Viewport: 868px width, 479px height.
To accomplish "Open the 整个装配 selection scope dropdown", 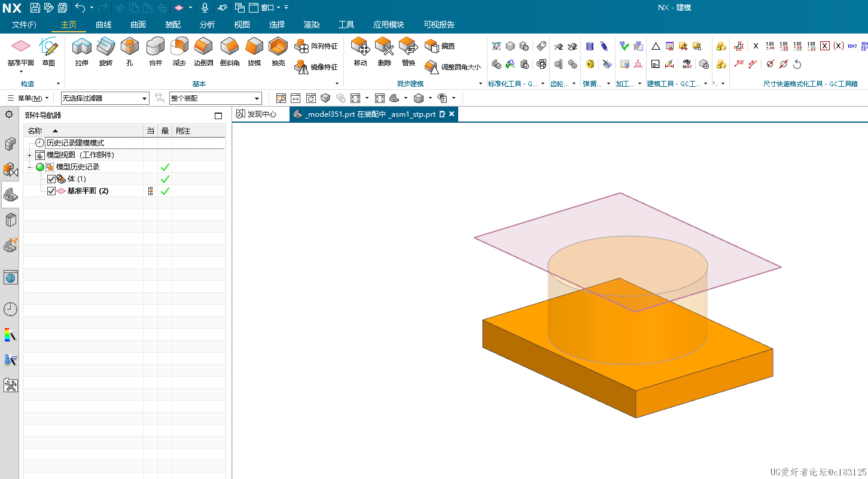I will 216,98.
